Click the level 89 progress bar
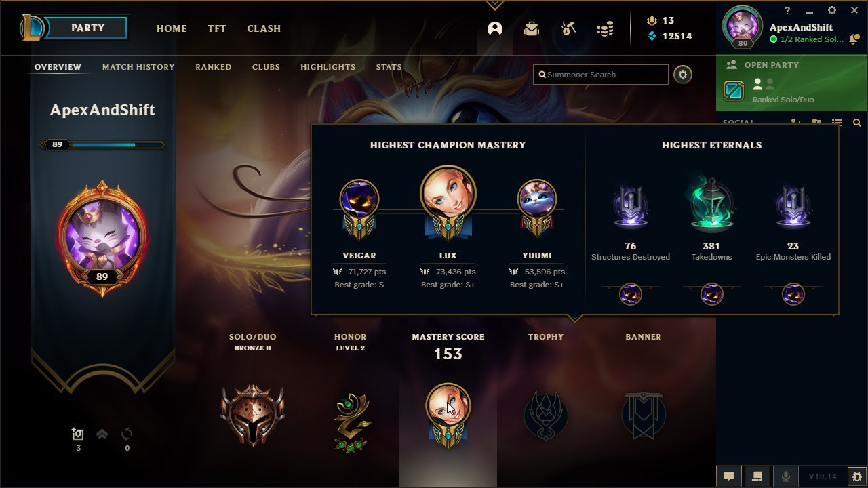Screen dimensions: 868x488 click(x=102, y=144)
